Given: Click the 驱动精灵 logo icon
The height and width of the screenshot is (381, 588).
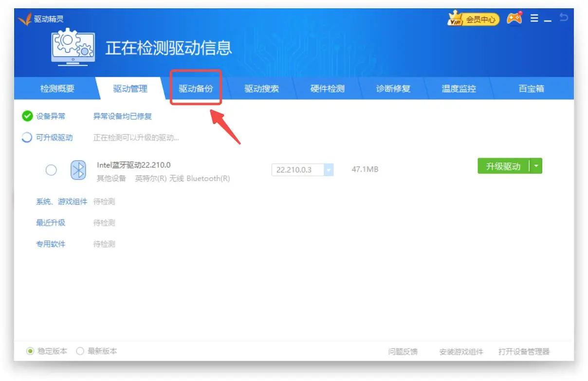Looking at the screenshot, I should pyautogui.click(x=24, y=19).
